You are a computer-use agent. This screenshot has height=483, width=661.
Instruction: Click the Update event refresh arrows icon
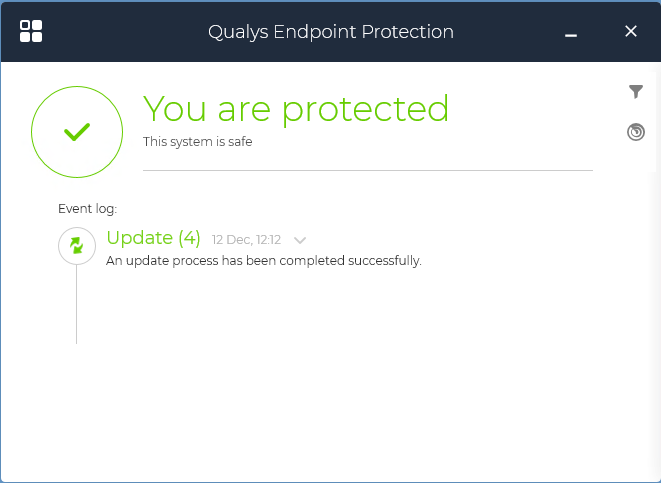77,246
